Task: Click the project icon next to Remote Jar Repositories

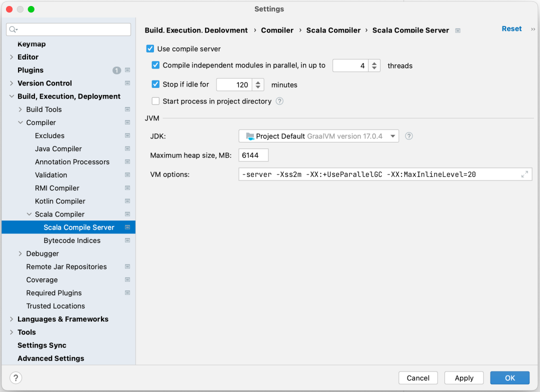Action: (127, 266)
